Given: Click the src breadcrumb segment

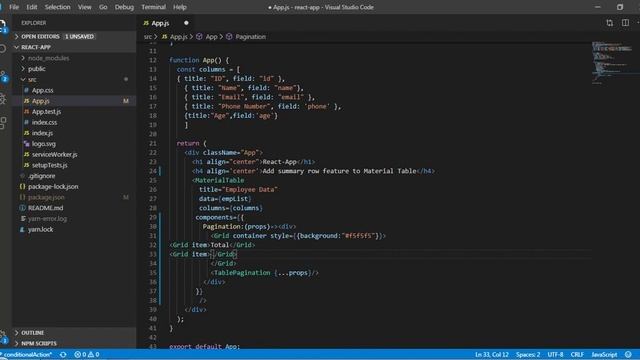Looking at the screenshot, I should pyautogui.click(x=148, y=37).
